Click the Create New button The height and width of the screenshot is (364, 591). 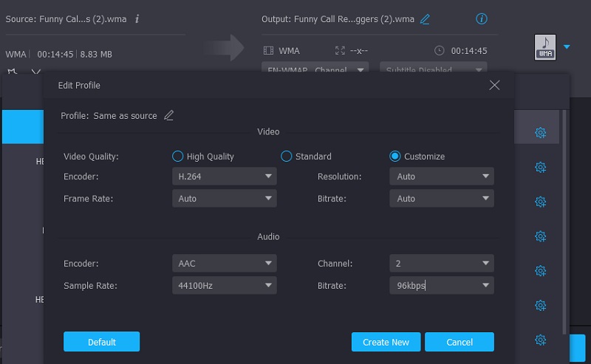(386, 342)
